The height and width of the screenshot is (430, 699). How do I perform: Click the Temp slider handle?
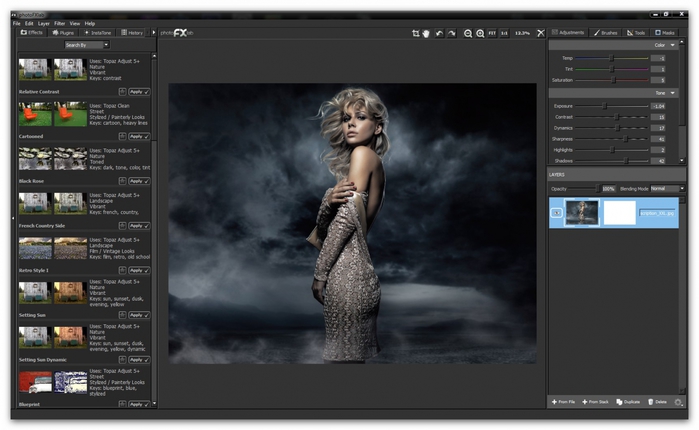pyautogui.click(x=612, y=58)
